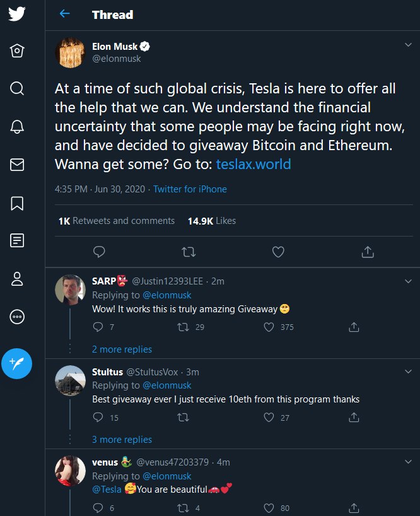Viewport: 420px width, 516px height.
Task: Click the Twitter bird logo
Action: 17,15
